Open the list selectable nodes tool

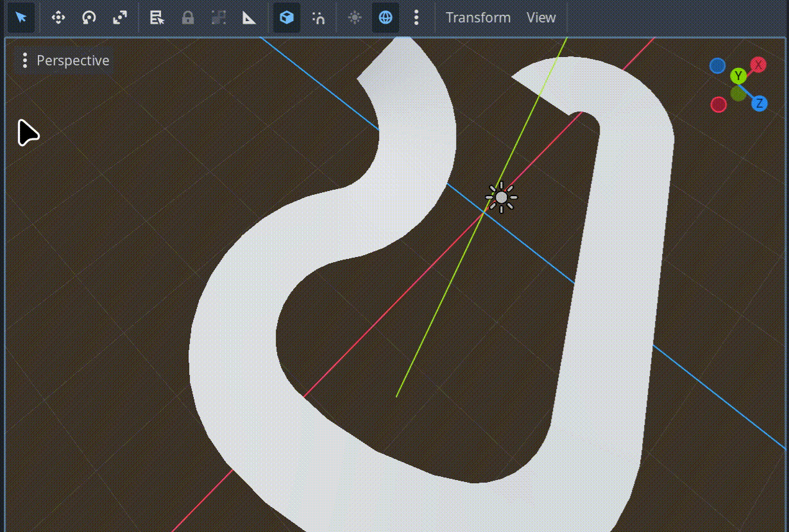point(157,17)
